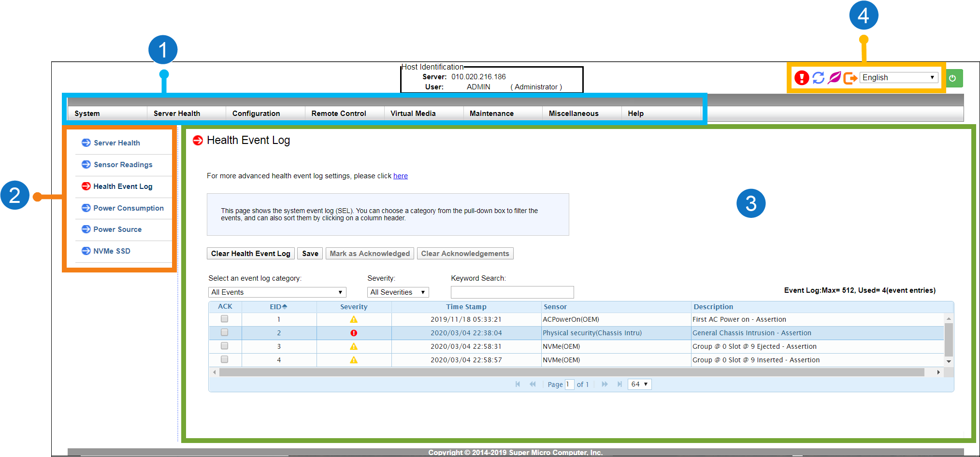The image size is (980, 457).
Task: Follow the 'here' advanced settings link
Action: tap(400, 176)
